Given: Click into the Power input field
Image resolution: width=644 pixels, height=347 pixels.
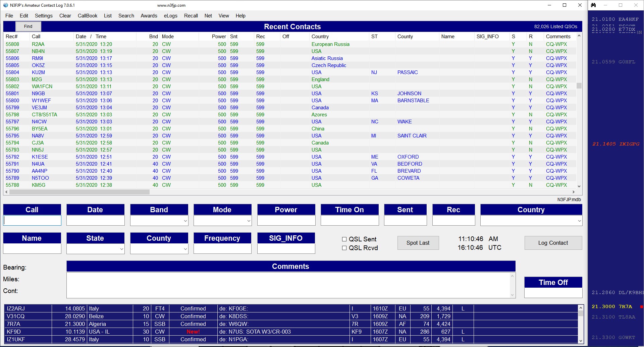Looking at the screenshot, I should coord(286,220).
